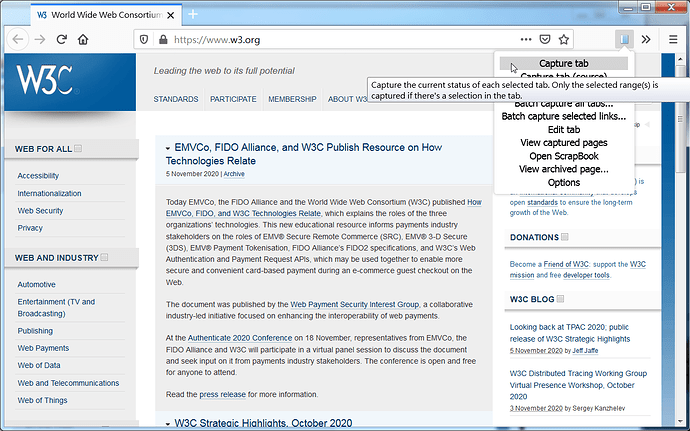This screenshot has width=690, height=431.
Task: Open the Web of Data link
Action: (x=39, y=365)
